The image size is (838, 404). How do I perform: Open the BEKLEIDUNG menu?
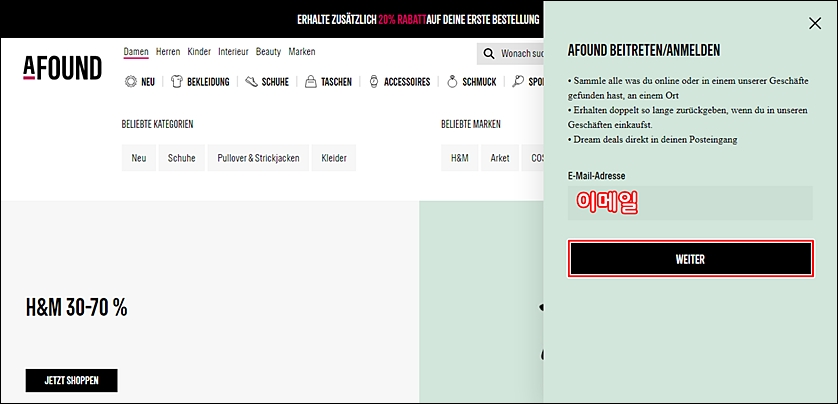[208, 82]
